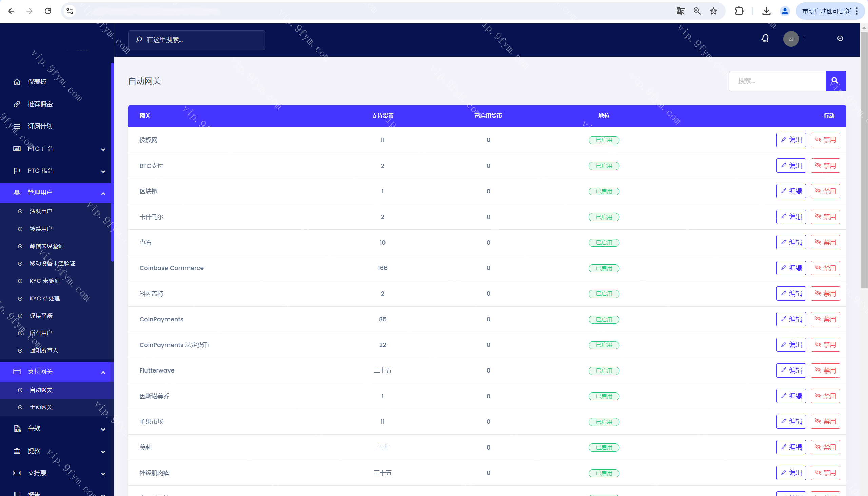Edit the 授权网 gateway
This screenshot has height=496, width=868.
coord(791,140)
